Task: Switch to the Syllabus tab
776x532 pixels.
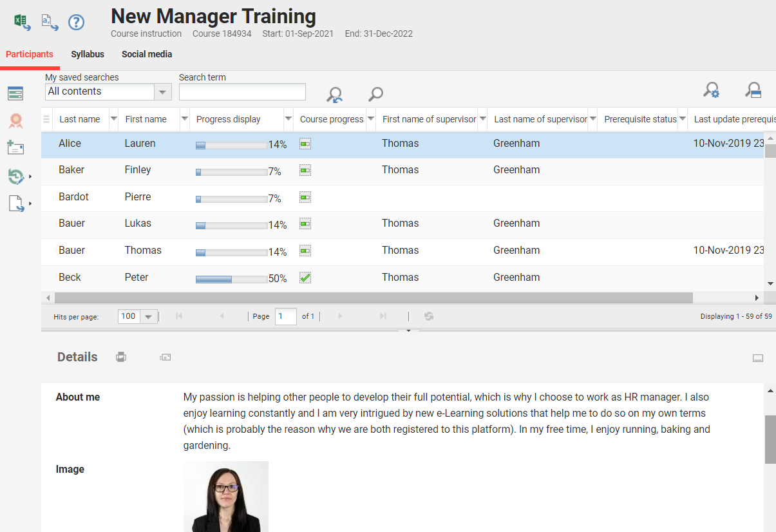Action: click(x=88, y=55)
